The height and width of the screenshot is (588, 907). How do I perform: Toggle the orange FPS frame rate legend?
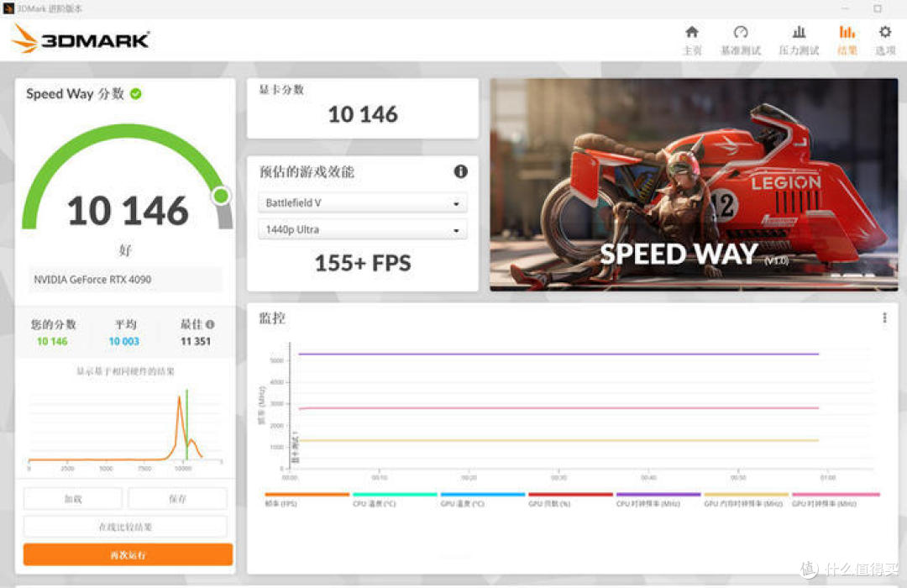[x=307, y=500]
